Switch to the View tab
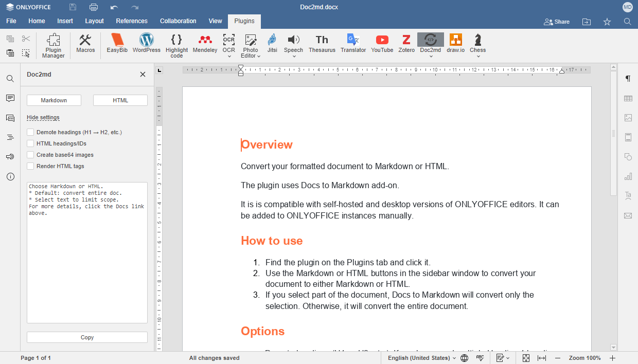Image resolution: width=638 pixels, height=364 pixels. pyautogui.click(x=216, y=21)
